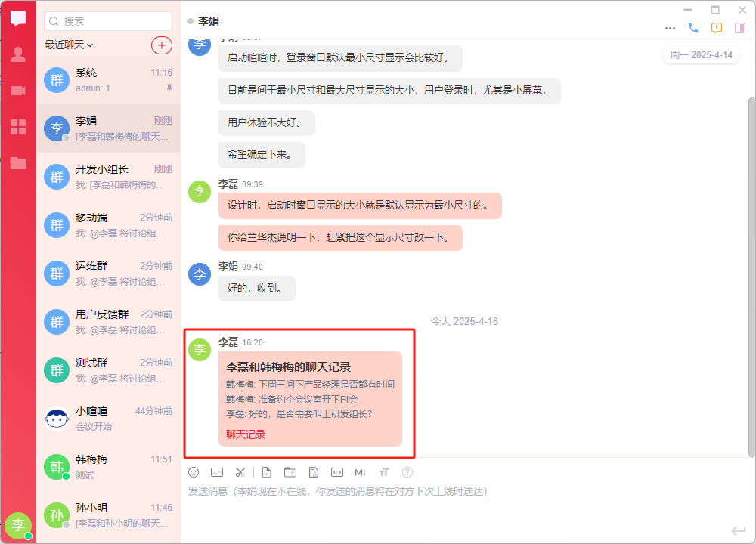Toggle the right side panel

click(x=740, y=28)
